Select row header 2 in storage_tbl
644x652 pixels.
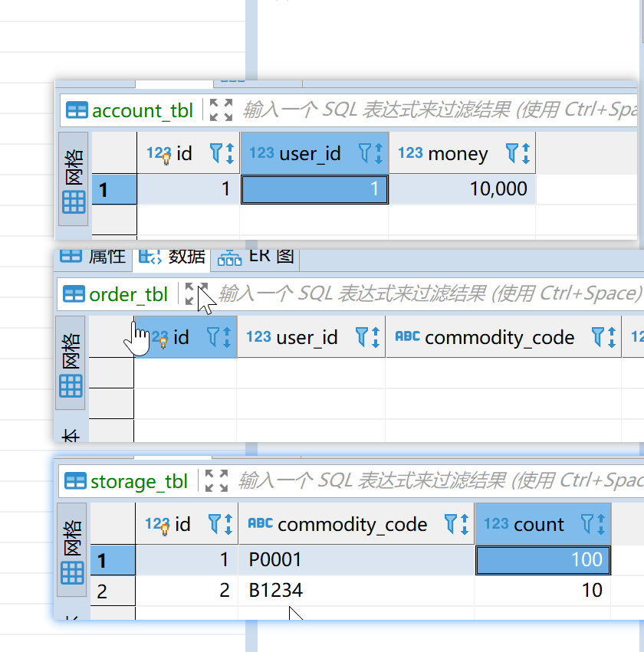tap(113, 591)
